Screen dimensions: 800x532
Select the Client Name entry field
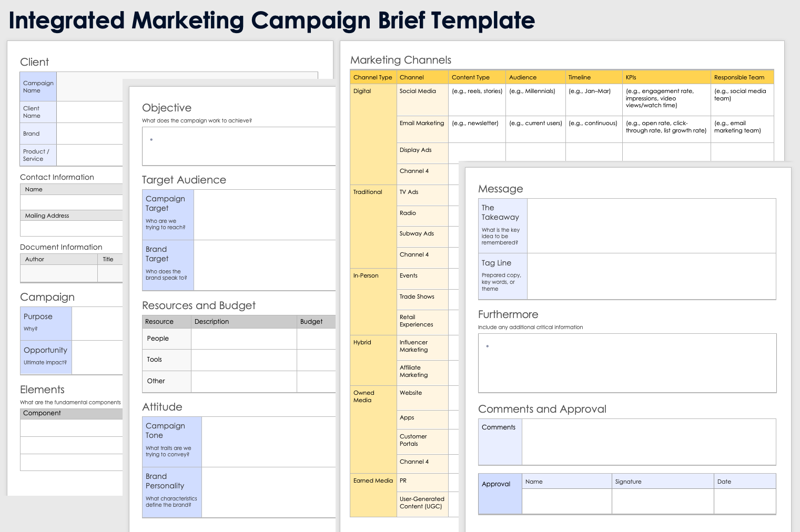tap(89, 112)
